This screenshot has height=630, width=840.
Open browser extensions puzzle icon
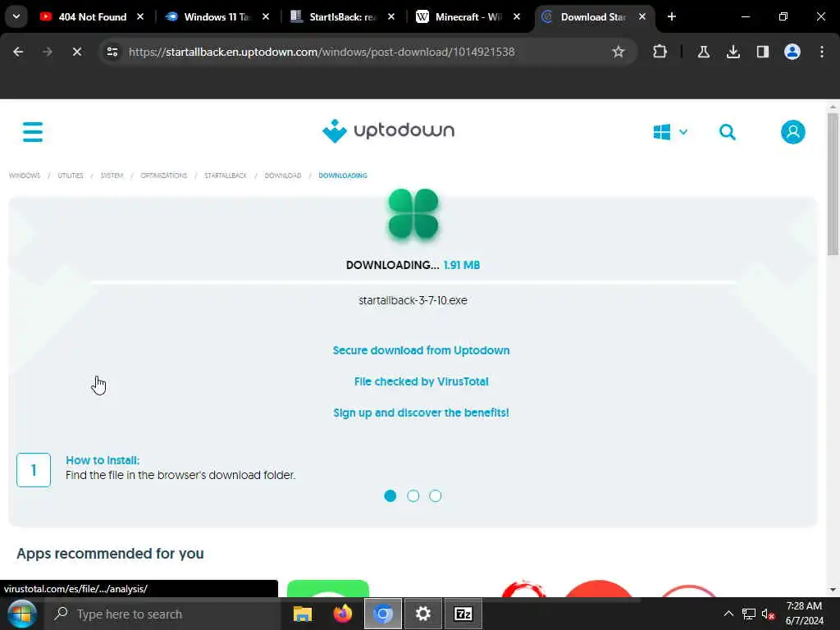pos(660,52)
